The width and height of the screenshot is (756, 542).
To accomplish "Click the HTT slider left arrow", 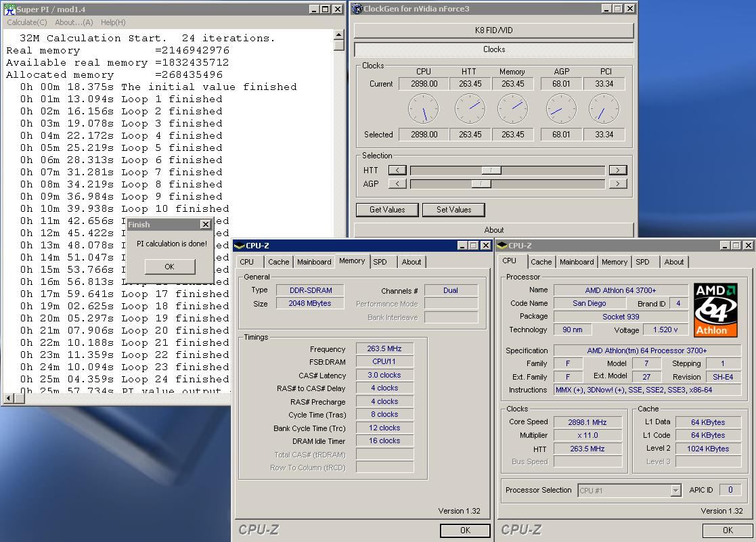I will pyautogui.click(x=397, y=170).
